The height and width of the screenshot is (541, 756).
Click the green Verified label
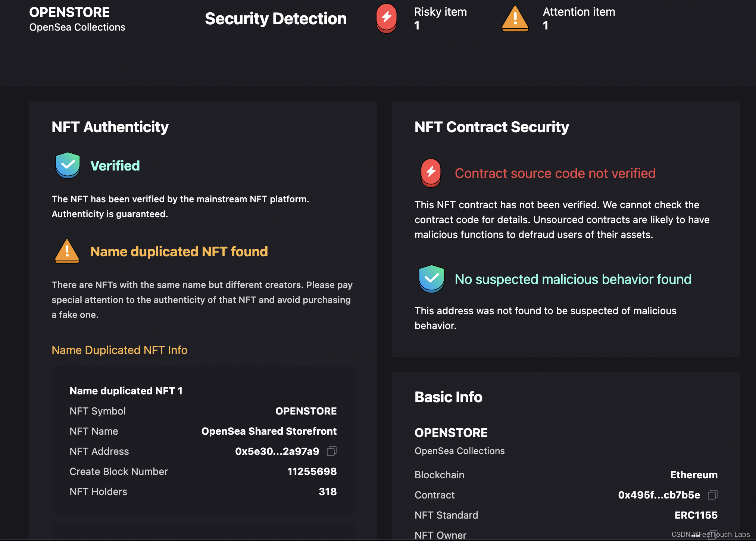click(x=115, y=166)
